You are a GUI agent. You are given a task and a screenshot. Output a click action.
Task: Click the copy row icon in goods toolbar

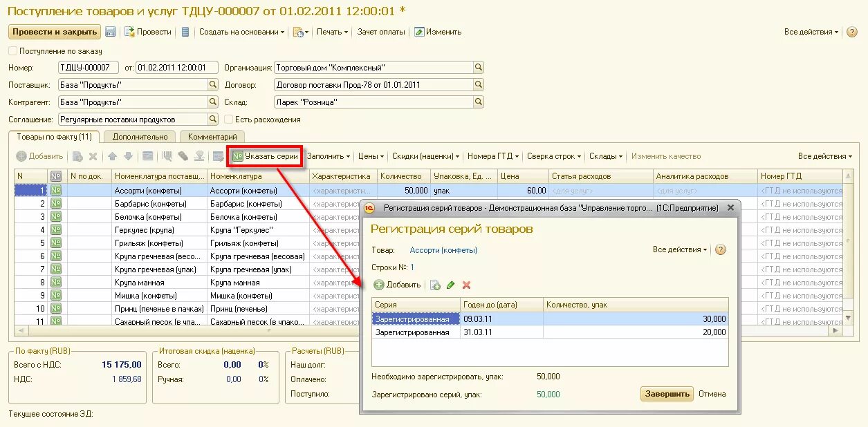click(77, 156)
